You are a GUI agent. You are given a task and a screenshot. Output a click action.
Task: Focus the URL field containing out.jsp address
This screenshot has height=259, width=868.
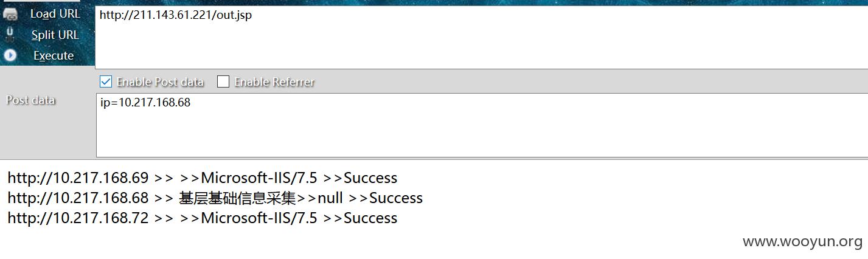pos(481,37)
